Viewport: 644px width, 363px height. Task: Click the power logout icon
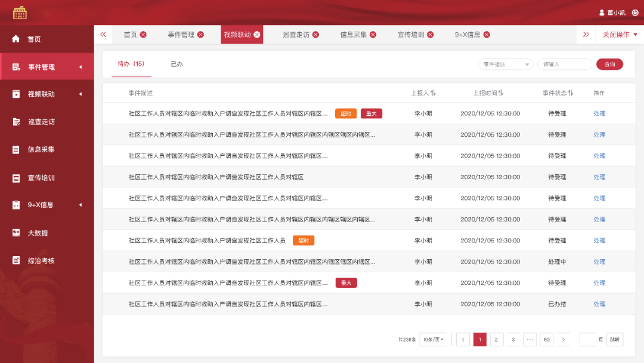tap(634, 13)
